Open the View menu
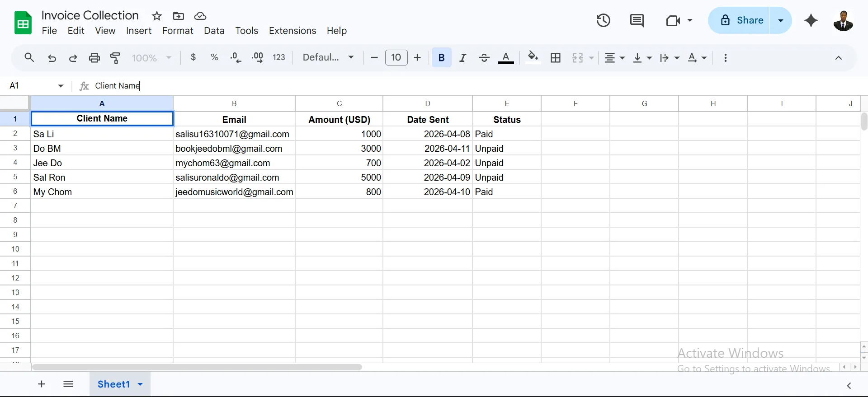Viewport: 868px width, 397px height. (x=105, y=31)
